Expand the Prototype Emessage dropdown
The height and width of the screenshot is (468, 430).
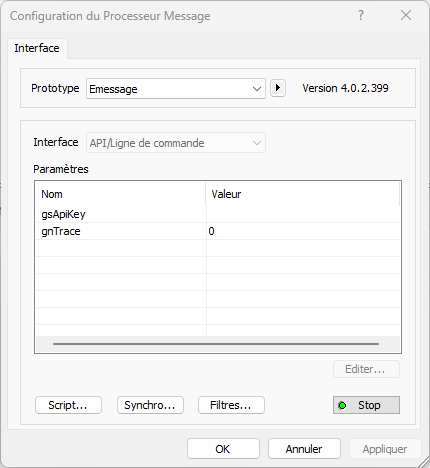coord(176,89)
